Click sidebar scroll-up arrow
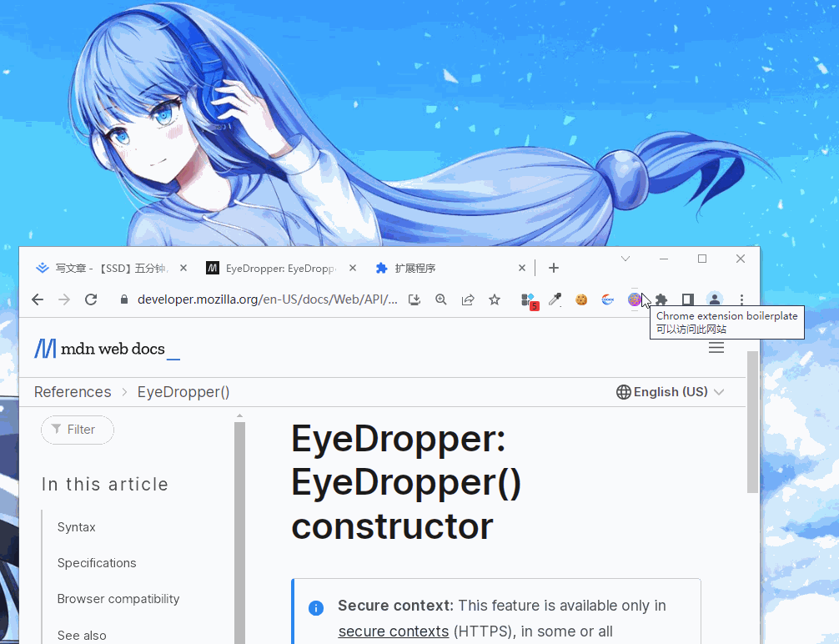Image resolution: width=839 pixels, height=644 pixels. pyautogui.click(x=239, y=416)
